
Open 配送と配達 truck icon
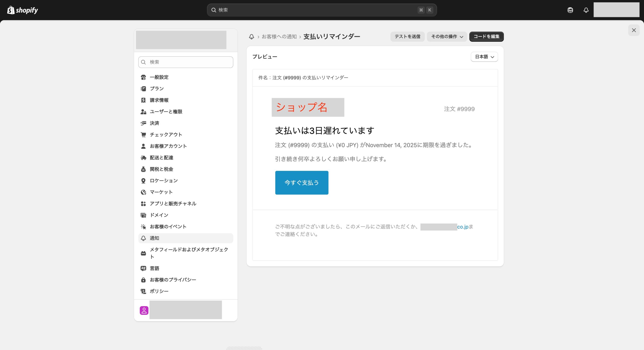pyautogui.click(x=143, y=158)
